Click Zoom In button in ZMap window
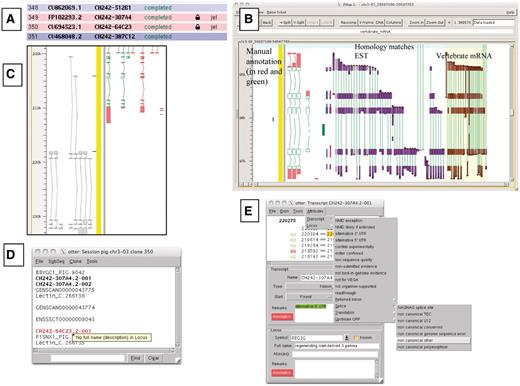This screenshot has width=520, height=386. click(416, 22)
